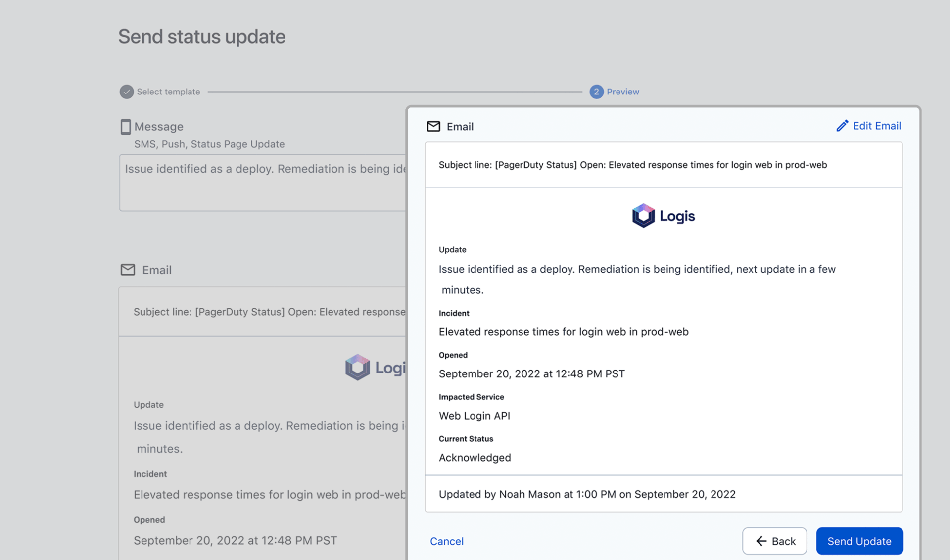Viewport: 950px width, 560px height.
Task: Go back to template selection
Action: [774, 541]
